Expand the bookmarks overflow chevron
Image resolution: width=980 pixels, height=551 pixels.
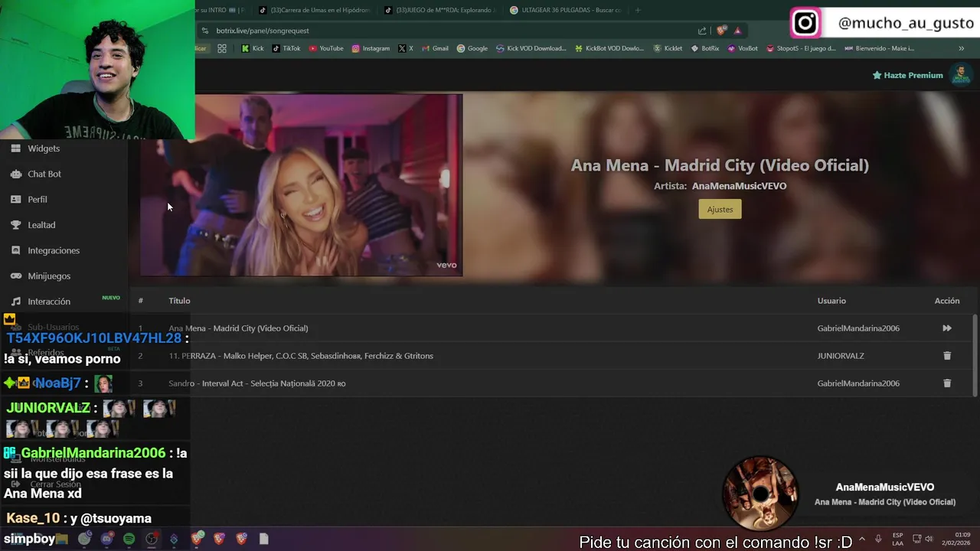[962, 48]
